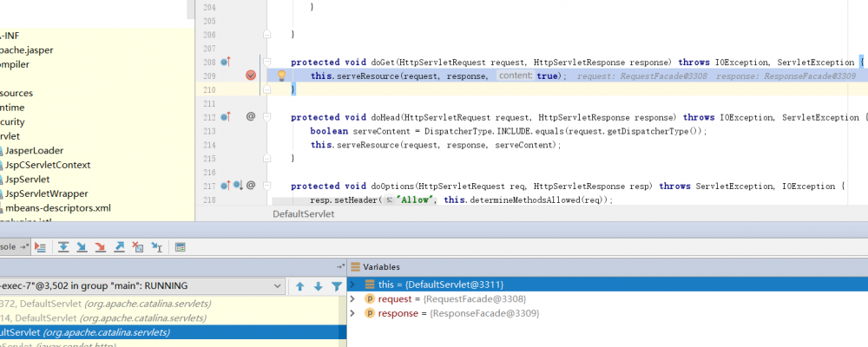
Task: Select the compiler package in the project tree
Action: click(x=15, y=64)
